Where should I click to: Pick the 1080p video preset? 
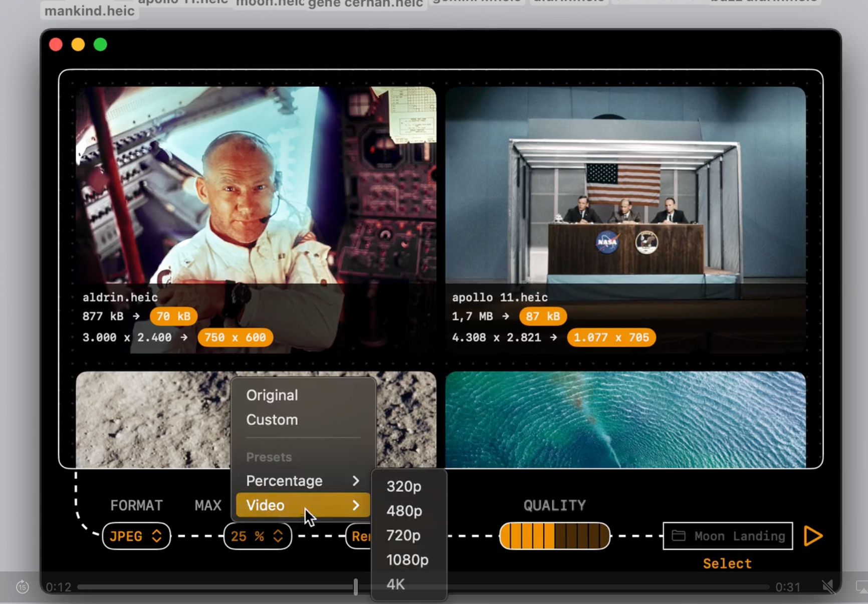pyautogui.click(x=408, y=560)
